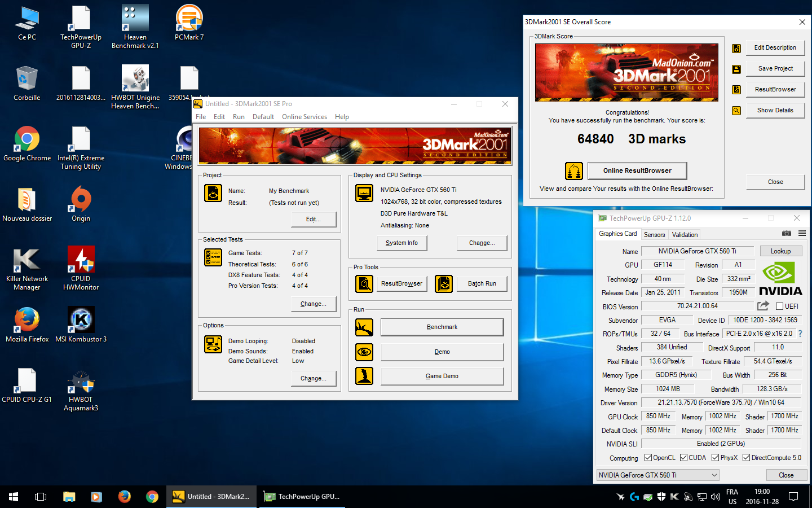Open the Edit menu in 3DMark2001

(219, 117)
